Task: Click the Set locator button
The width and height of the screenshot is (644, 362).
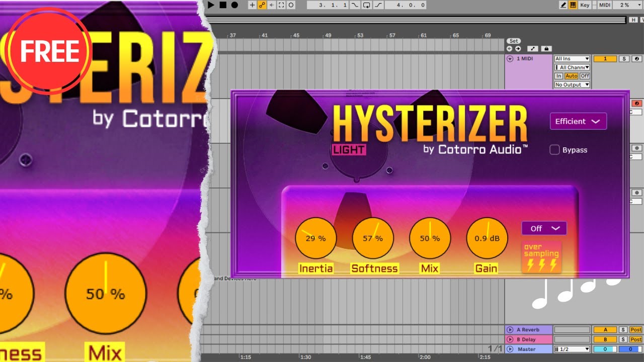Action: (x=514, y=41)
